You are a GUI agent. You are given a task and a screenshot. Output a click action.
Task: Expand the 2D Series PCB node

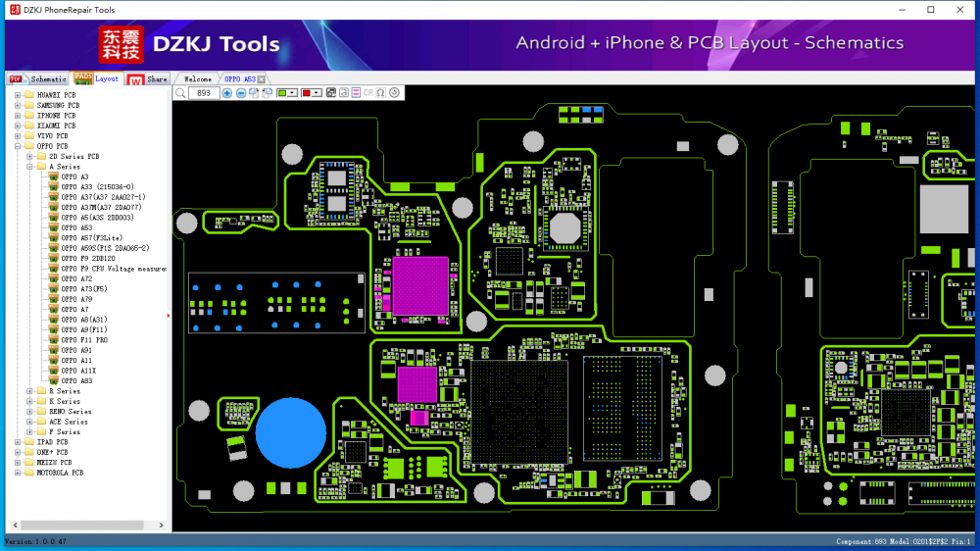point(30,156)
